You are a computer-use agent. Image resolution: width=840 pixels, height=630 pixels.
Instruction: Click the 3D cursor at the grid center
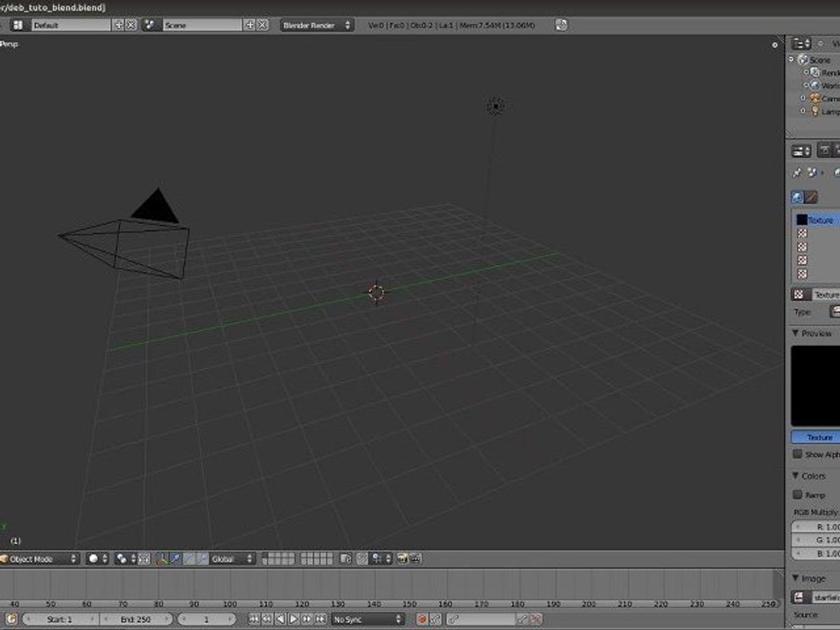pyautogui.click(x=376, y=292)
